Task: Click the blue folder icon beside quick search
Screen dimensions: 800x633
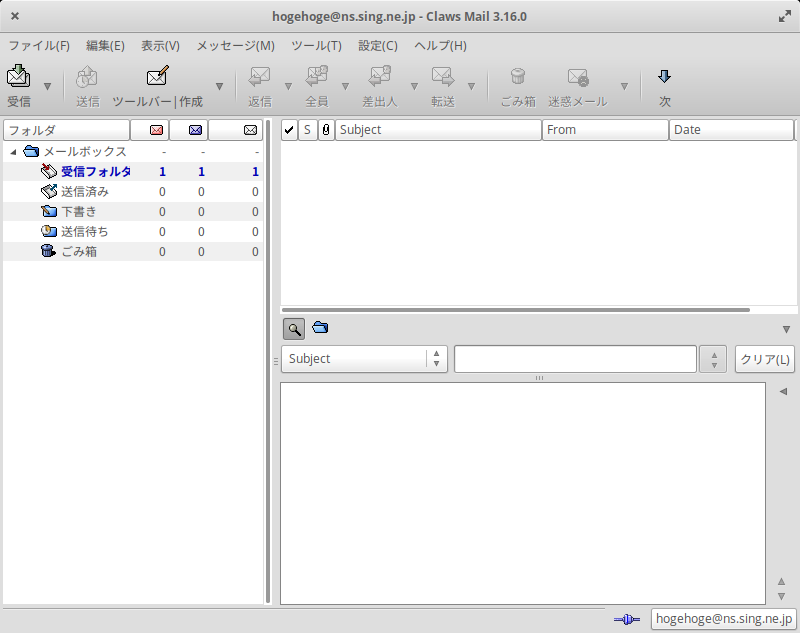Action: pyautogui.click(x=320, y=327)
